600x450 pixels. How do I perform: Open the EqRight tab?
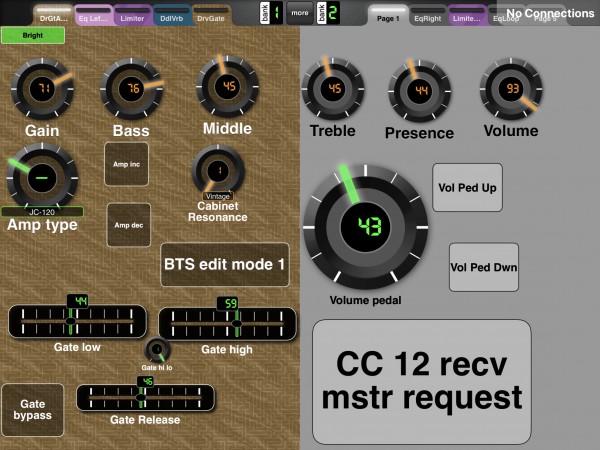[x=428, y=15]
